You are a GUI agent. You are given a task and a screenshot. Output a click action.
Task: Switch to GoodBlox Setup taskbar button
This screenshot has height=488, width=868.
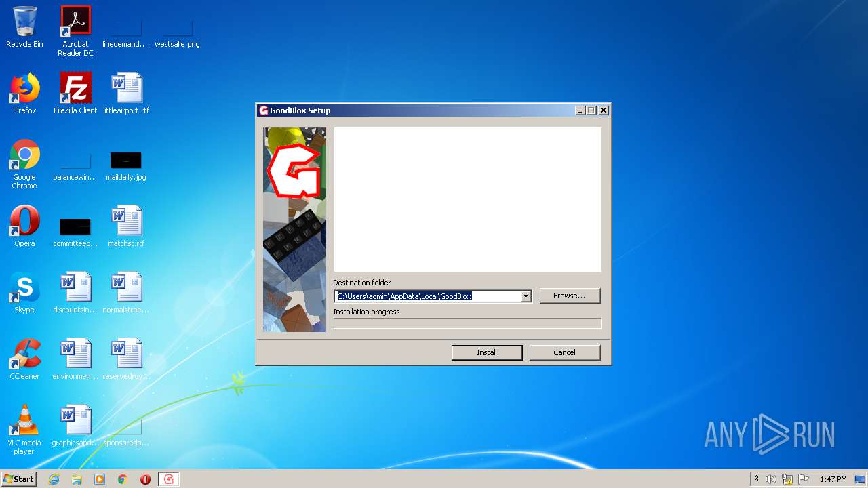pyautogui.click(x=169, y=479)
